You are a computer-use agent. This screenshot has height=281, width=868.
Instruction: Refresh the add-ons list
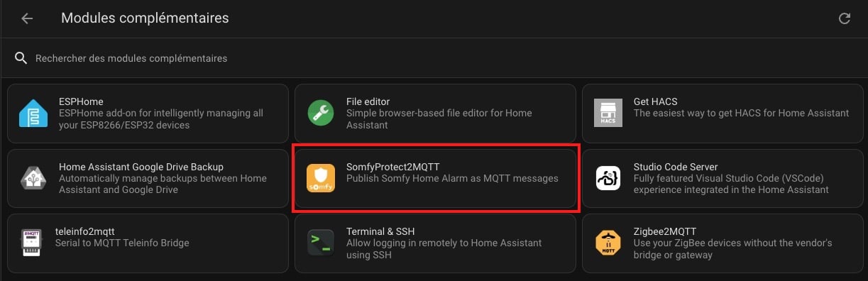coord(845,18)
